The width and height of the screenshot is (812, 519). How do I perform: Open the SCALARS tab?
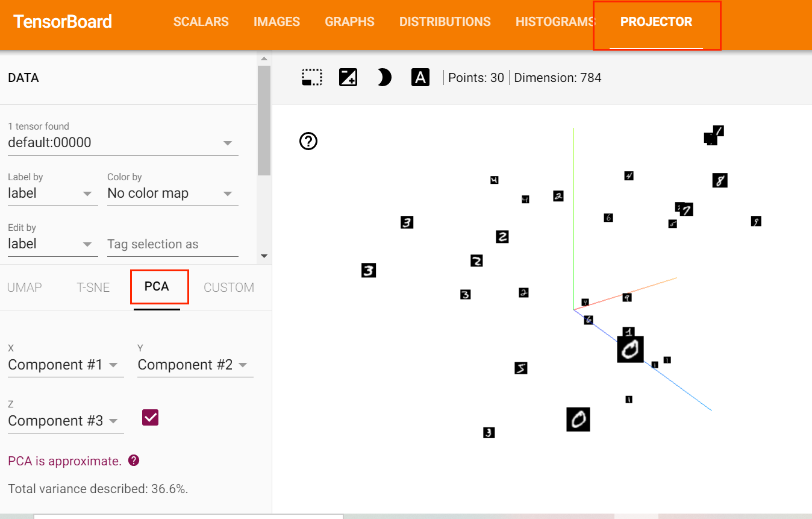coord(201,22)
